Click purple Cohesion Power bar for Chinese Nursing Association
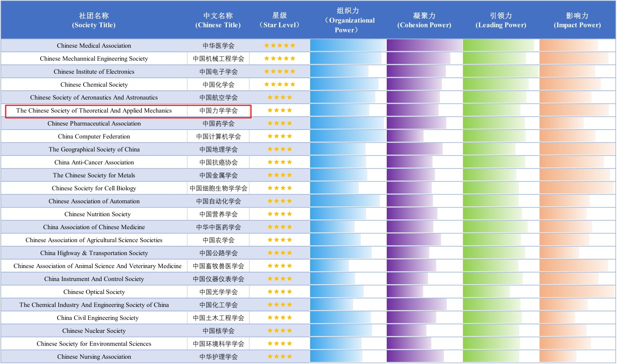Screen dimensions: 617x364 pos(416,356)
